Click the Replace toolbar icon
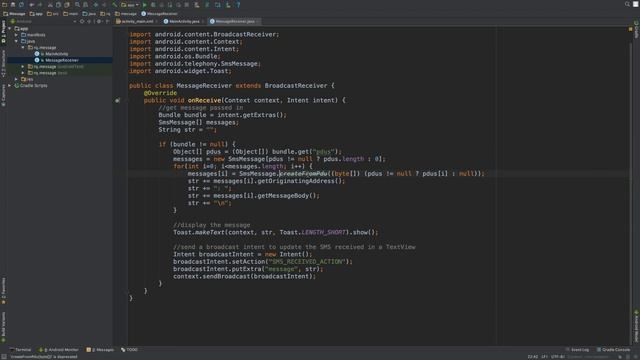This screenshot has height=360, width=640. [86, 4]
